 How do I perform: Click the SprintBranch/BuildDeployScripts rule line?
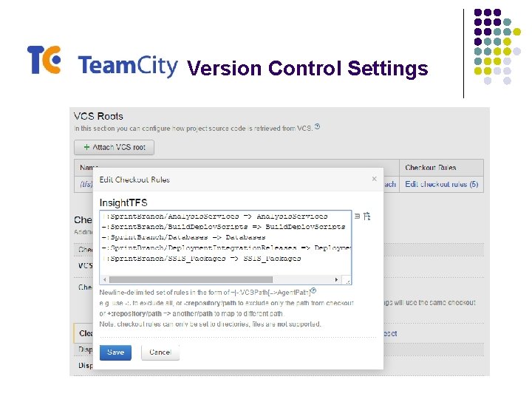tap(224, 227)
